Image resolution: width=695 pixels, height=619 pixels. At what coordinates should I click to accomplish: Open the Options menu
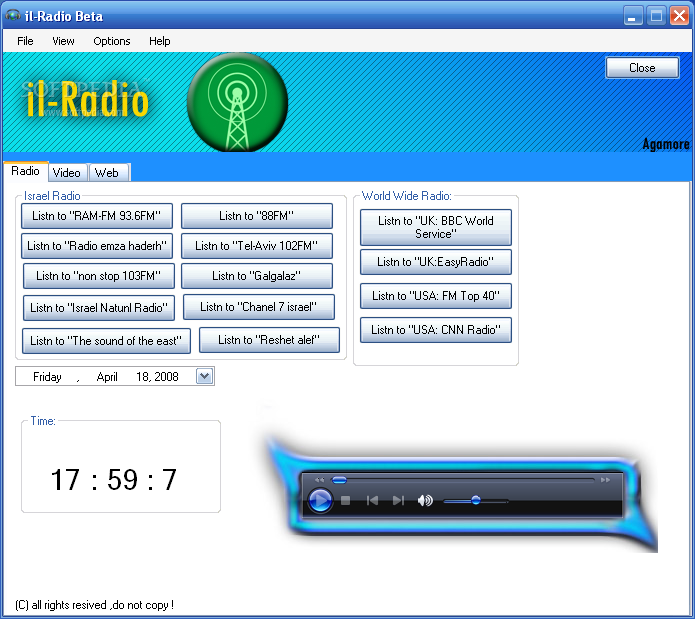[x=112, y=41]
